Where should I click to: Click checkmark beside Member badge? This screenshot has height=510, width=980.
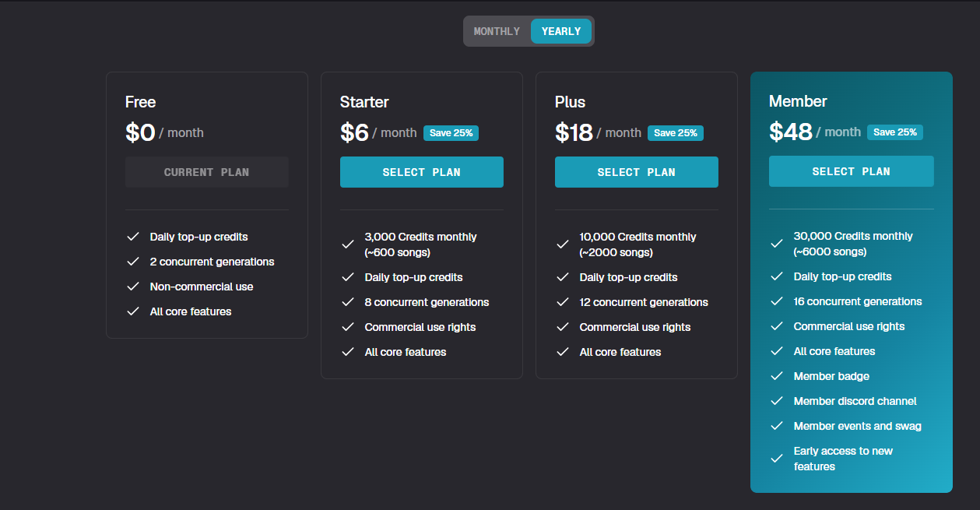coord(777,376)
